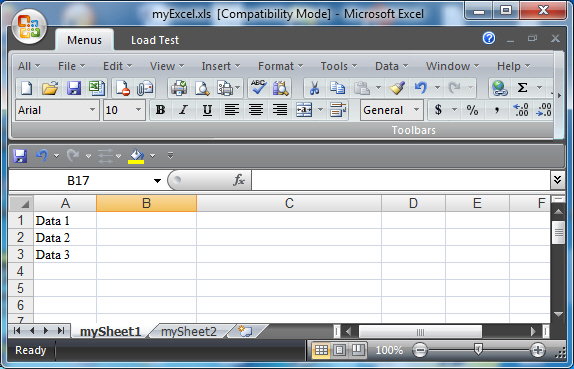Activate the Format Painter brush

point(397,88)
